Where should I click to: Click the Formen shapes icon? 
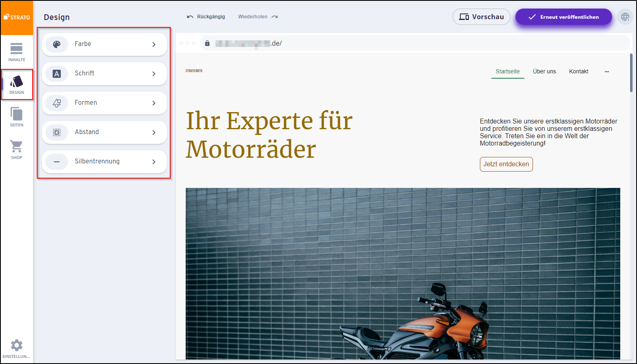click(x=57, y=103)
